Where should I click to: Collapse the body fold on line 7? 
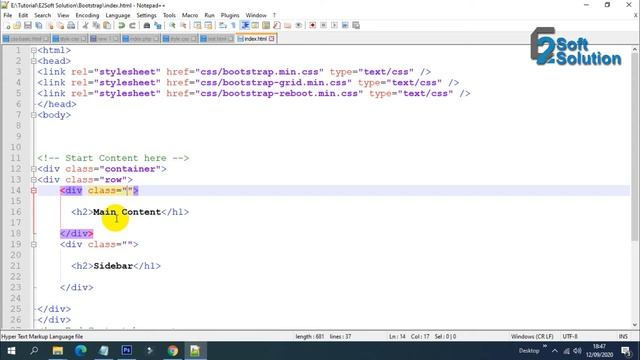tap(33, 115)
